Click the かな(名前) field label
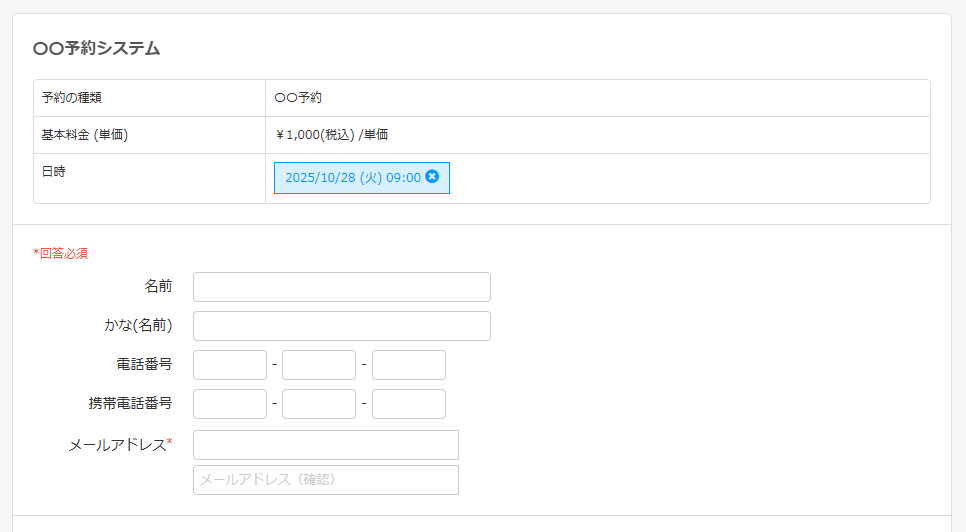Image resolution: width=966 pixels, height=532 pixels. click(x=138, y=326)
